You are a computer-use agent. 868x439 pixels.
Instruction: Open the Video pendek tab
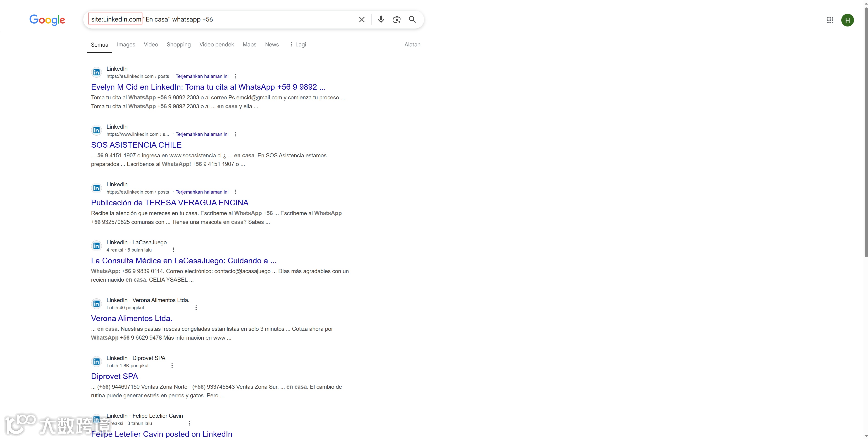click(216, 45)
